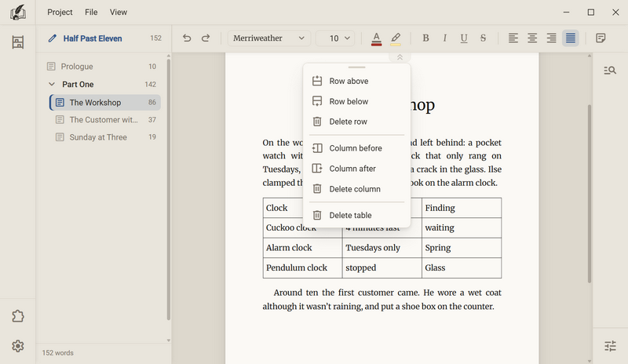Image resolution: width=628 pixels, height=364 pixels.
Task: Select The Workshop chapter
Action: coord(105,103)
